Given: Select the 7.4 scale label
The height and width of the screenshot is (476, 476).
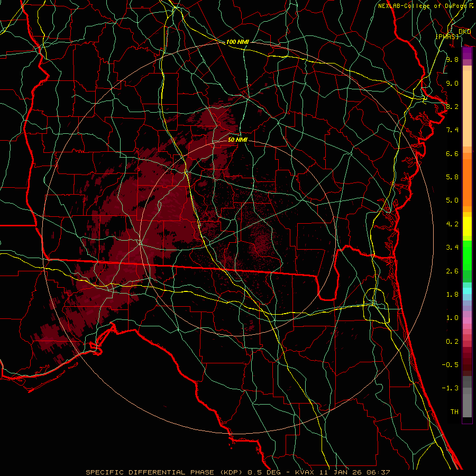Looking at the screenshot, I should click(x=452, y=130).
